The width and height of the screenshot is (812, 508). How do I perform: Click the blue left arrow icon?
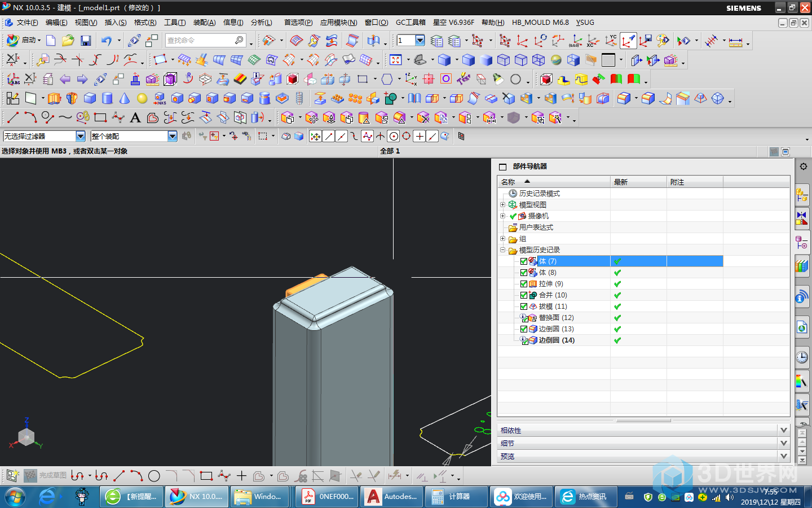click(x=65, y=79)
